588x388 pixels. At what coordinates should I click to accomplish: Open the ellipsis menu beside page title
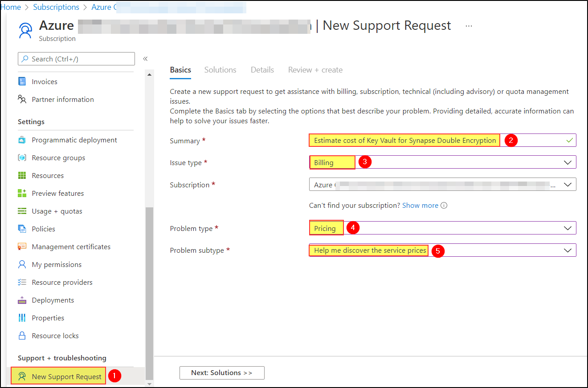[x=469, y=26]
